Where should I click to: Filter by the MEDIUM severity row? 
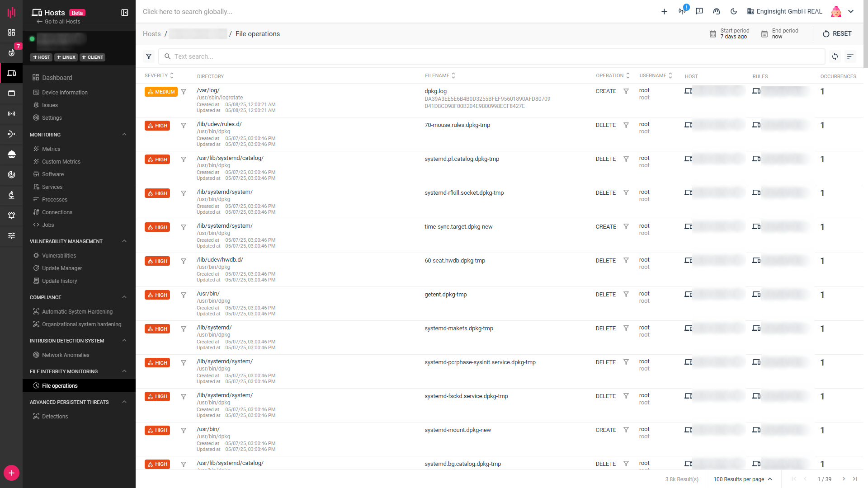point(184,92)
